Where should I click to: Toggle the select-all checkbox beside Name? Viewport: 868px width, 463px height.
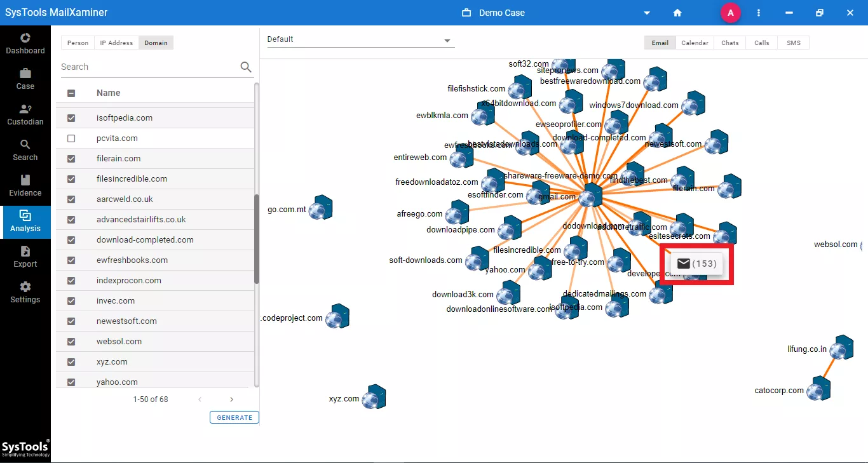pyautogui.click(x=71, y=93)
